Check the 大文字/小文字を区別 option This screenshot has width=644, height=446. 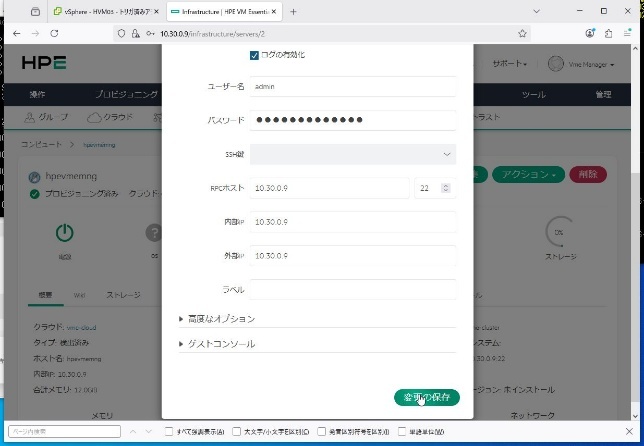(237, 432)
